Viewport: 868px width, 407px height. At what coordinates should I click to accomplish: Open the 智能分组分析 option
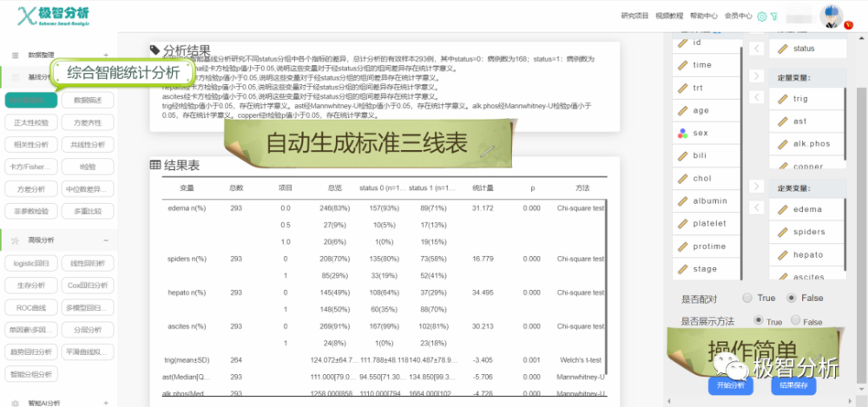(x=31, y=374)
